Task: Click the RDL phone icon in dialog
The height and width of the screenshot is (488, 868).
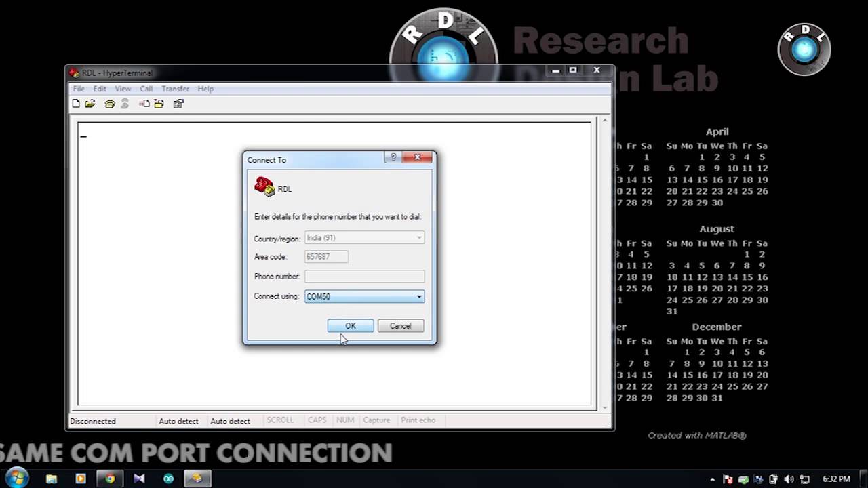Action: [x=264, y=187]
